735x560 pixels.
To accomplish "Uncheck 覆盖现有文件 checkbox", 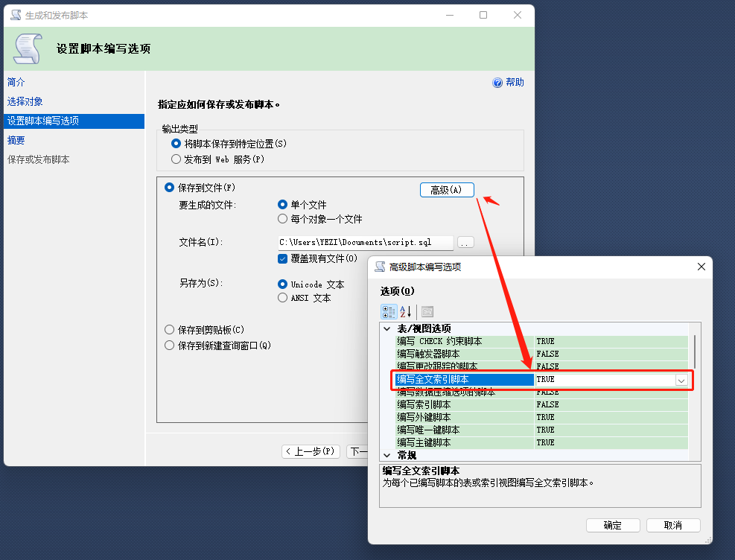I will click(x=283, y=258).
